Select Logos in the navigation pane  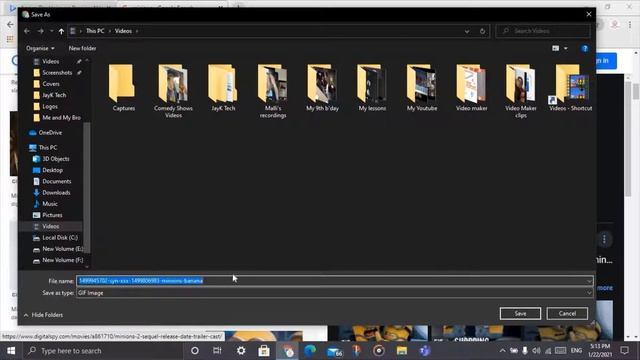[50, 107]
